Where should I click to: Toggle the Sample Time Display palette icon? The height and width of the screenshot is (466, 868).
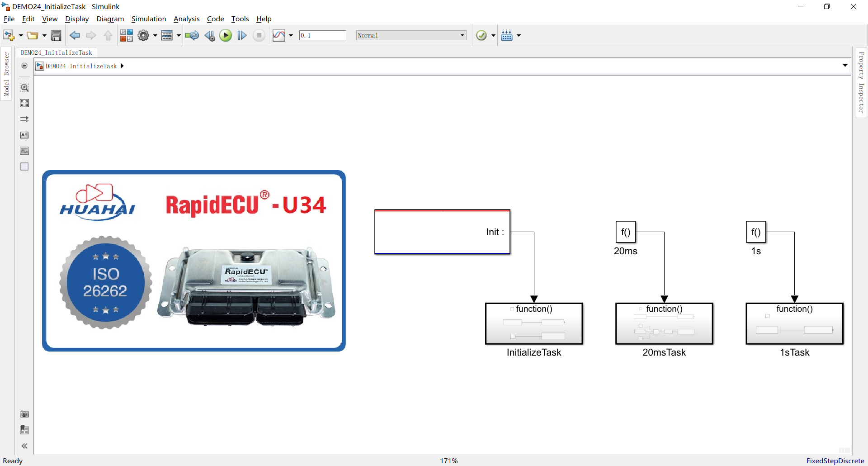(24, 119)
